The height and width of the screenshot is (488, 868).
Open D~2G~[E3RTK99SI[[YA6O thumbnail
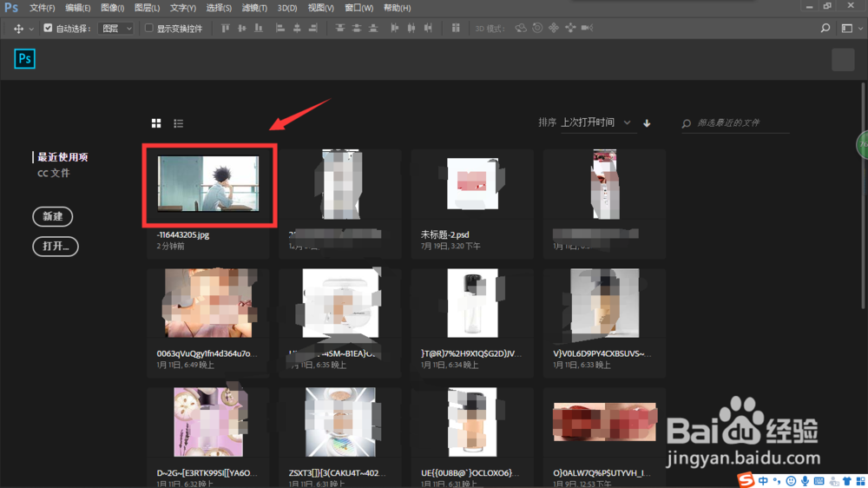tap(208, 422)
